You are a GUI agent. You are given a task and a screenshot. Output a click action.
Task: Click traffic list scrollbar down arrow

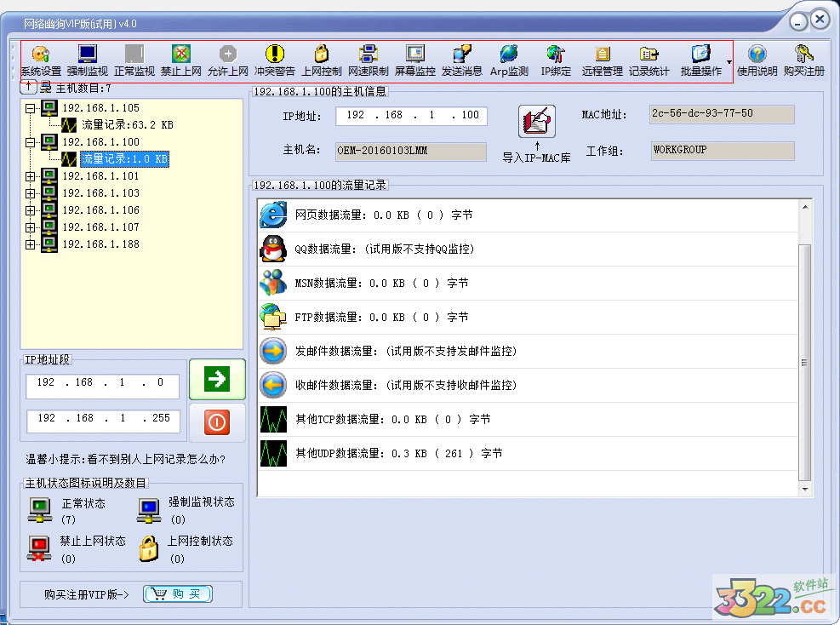[804, 489]
